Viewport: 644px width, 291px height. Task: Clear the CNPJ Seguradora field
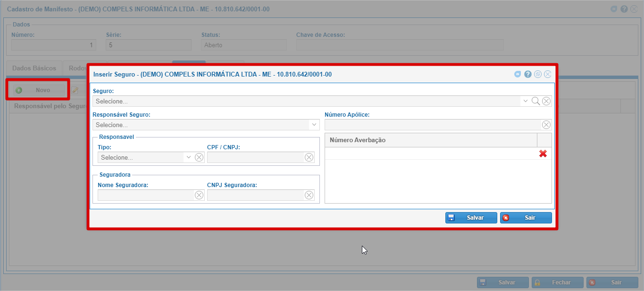pos(309,195)
